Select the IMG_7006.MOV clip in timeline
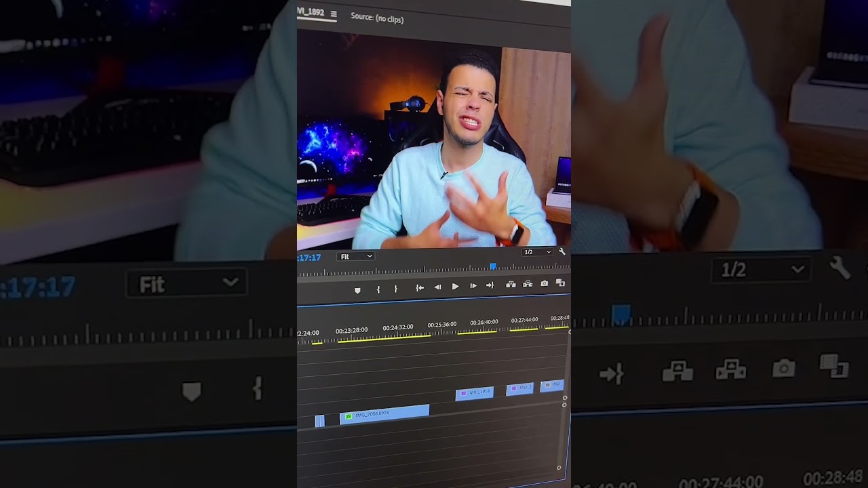Viewport: 868px width, 488px height. tap(384, 413)
